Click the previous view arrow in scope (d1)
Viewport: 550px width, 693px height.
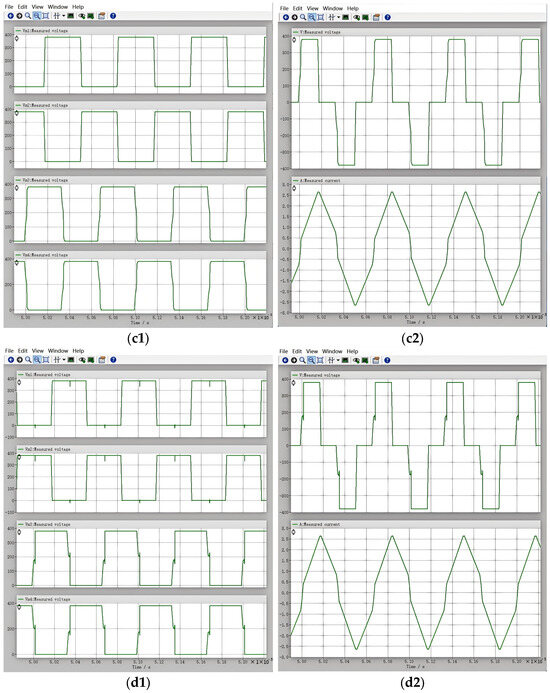coord(11,360)
